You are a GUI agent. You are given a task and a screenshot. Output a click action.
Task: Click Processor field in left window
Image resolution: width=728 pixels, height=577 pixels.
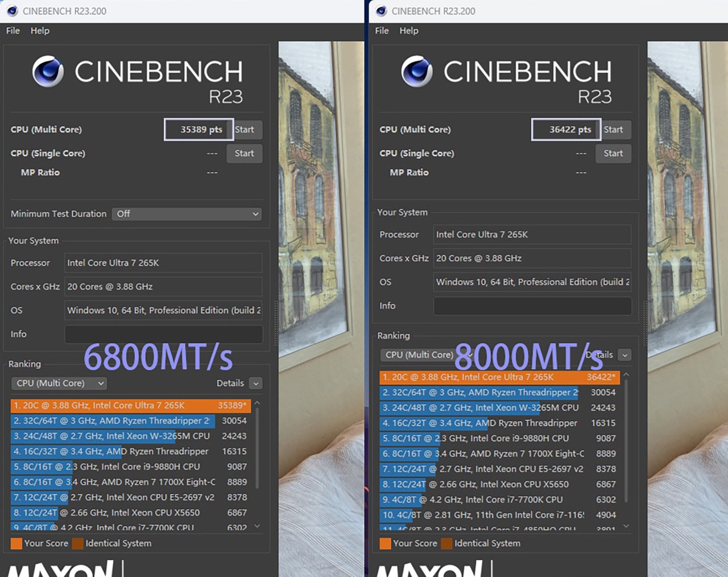point(164,263)
